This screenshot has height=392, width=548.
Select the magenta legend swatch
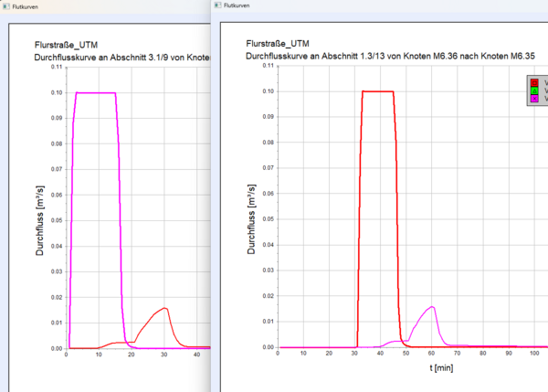pyautogui.click(x=534, y=100)
